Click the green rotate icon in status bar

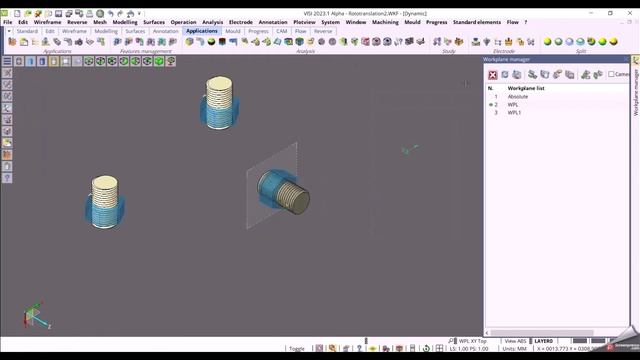(426, 348)
